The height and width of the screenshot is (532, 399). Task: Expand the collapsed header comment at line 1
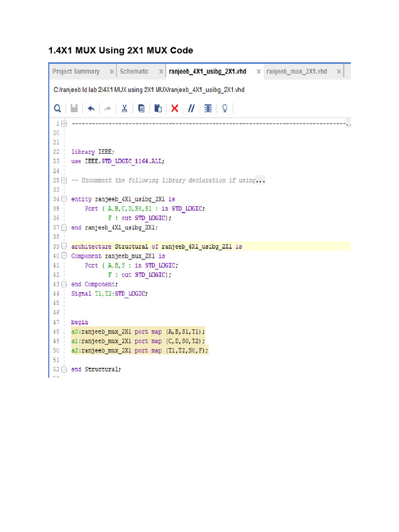coord(64,124)
